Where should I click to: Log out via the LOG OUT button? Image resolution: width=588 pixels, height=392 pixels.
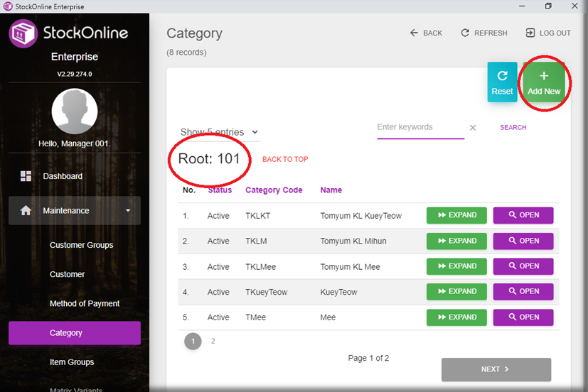coord(547,33)
